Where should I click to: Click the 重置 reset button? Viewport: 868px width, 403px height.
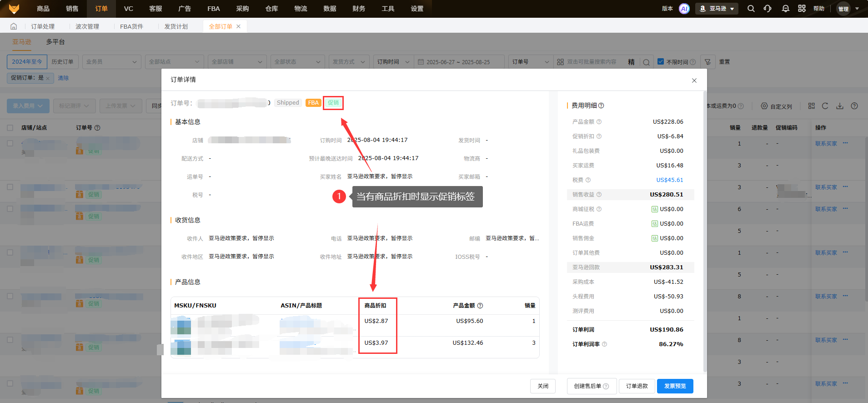tap(725, 62)
